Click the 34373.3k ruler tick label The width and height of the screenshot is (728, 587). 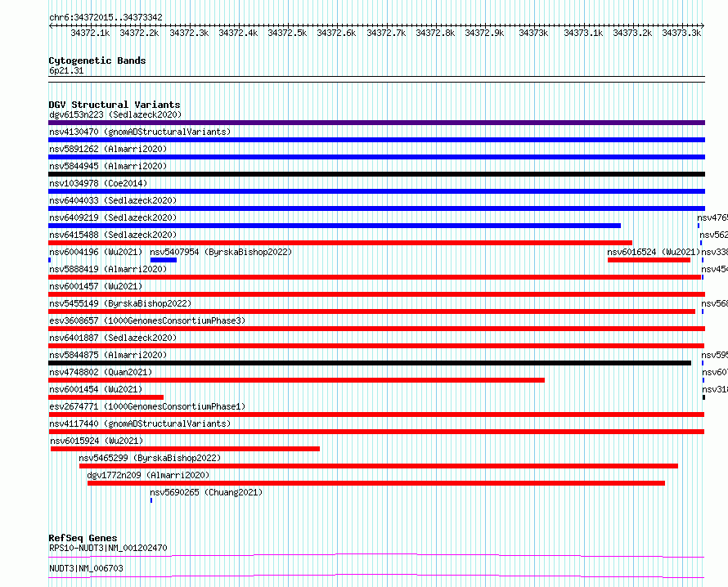coord(681,33)
